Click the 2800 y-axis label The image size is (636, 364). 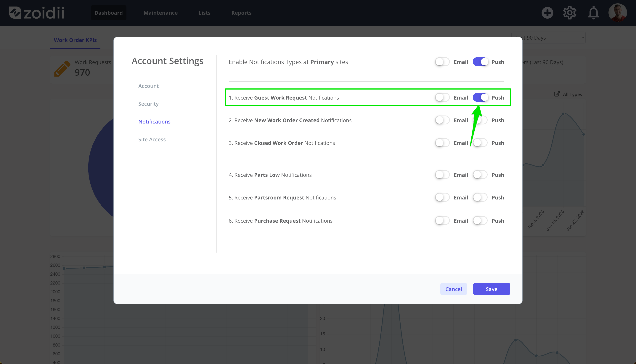(x=55, y=256)
